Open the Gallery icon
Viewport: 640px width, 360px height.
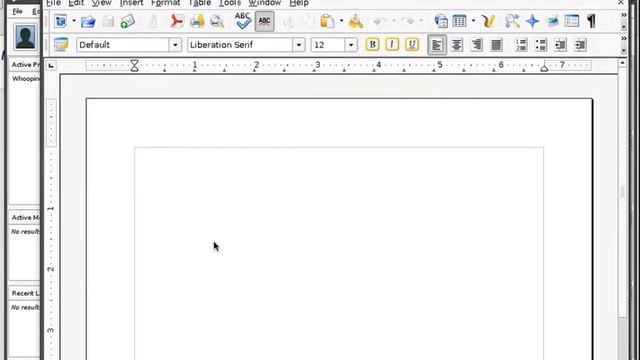(552, 21)
